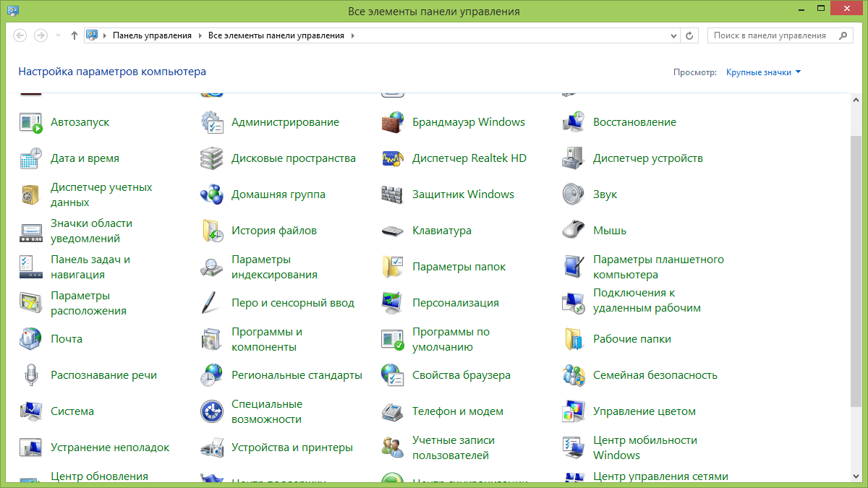Open the Мышь mouse icon
This screenshot has height=488, width=868.
click(x=573, y=231)
